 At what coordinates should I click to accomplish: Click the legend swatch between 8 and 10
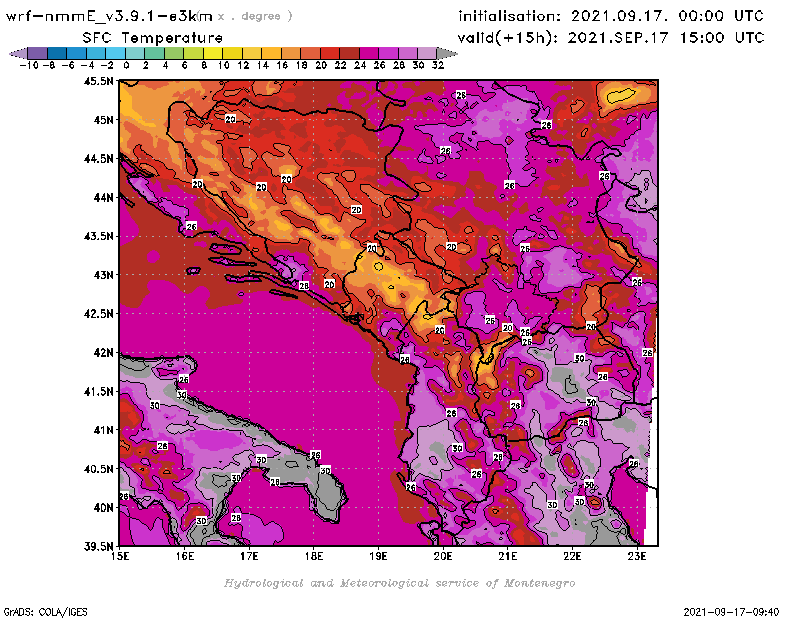tap(213, 53)
